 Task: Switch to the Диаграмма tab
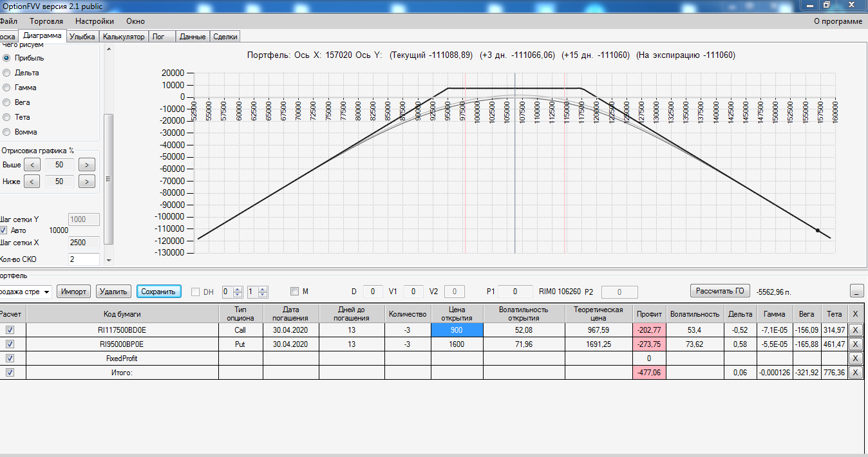(x=42, y=36)
